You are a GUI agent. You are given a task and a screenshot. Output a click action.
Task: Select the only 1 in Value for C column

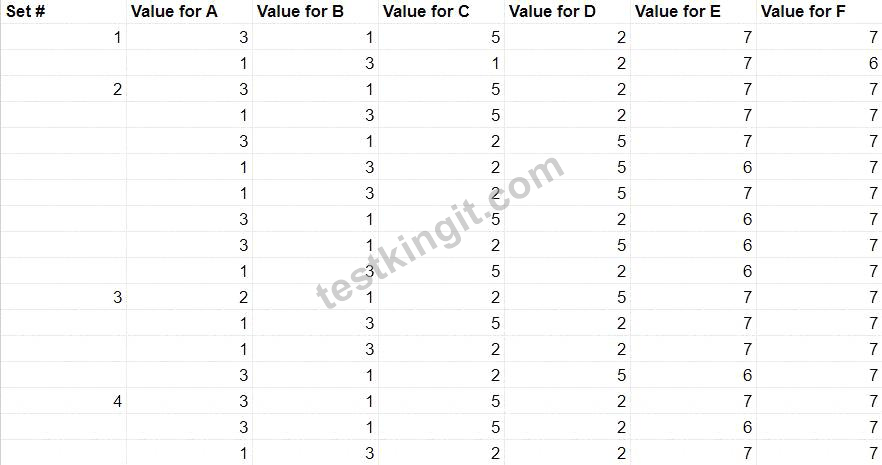441,63
